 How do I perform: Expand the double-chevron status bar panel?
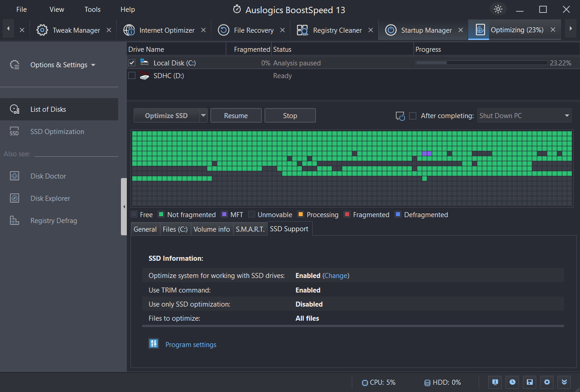click(x=564, y=382)
